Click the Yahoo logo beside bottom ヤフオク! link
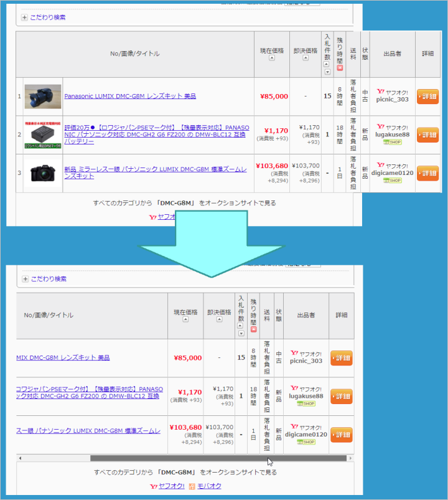The height and width of the screenshot is (500, 448). pyautogui.click(x=154, y=486)
